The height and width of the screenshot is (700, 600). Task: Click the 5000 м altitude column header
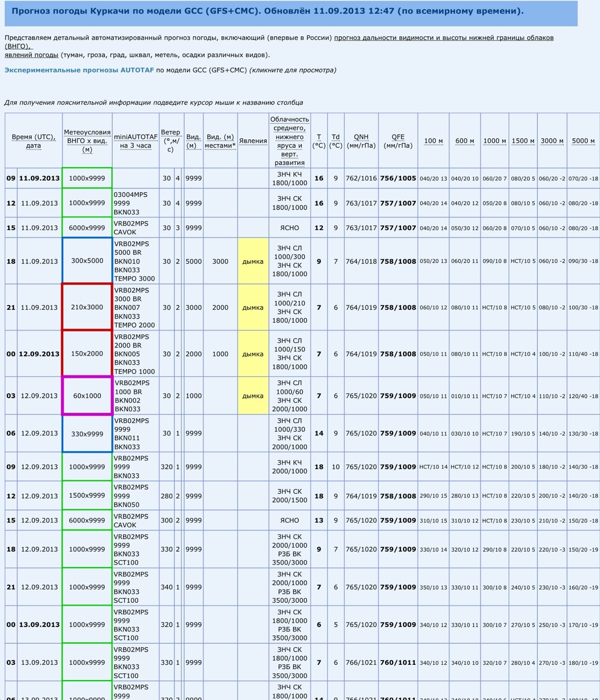pyautogui.click(x=583, y=141)
